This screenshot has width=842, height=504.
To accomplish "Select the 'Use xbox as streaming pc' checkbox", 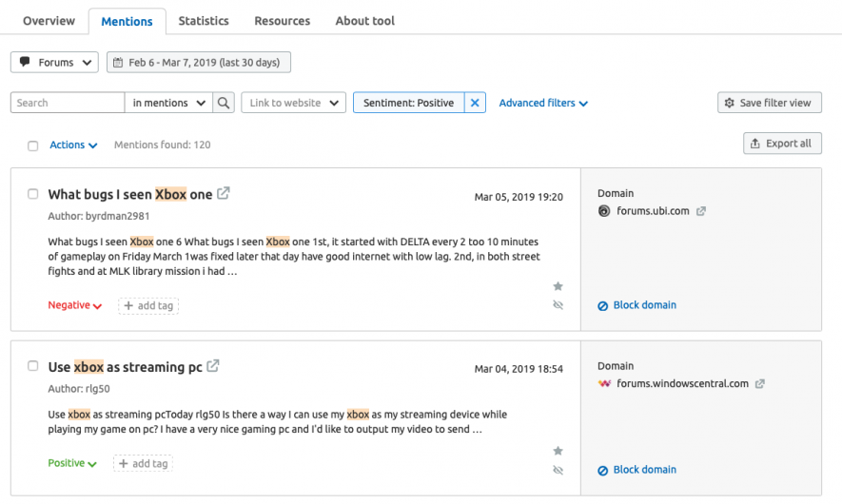I will click(x=33, y=366).
